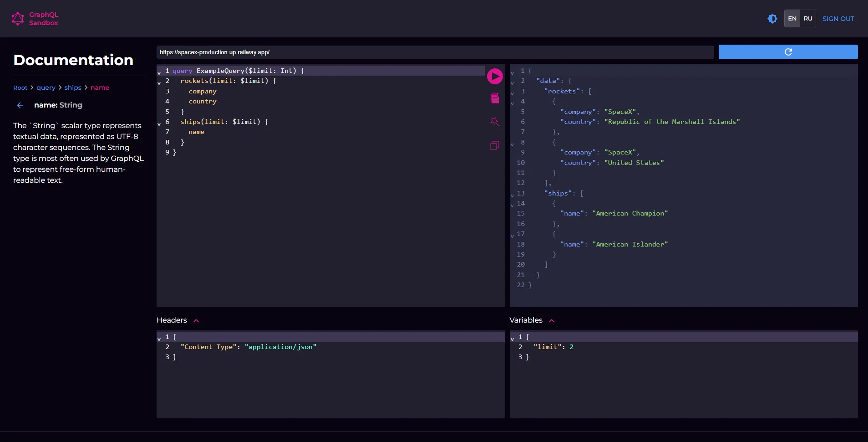Focus the endpoint URL input field

tap(435, 52)
